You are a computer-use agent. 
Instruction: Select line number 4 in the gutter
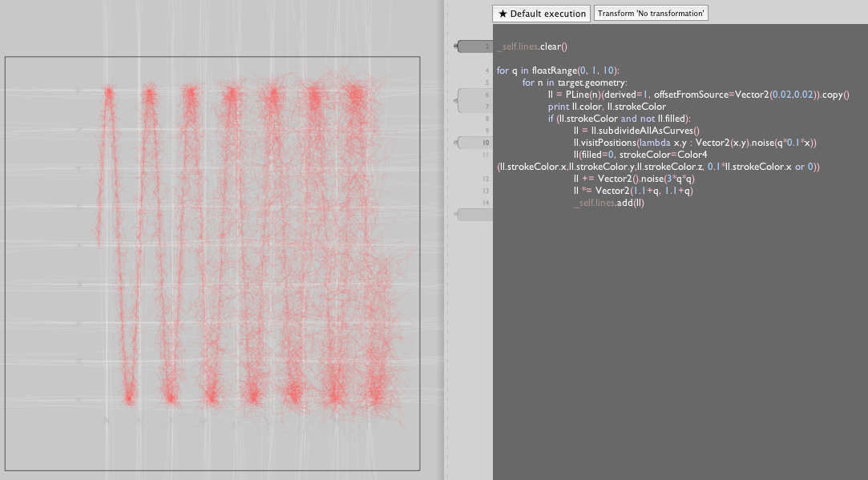(486, 71)
